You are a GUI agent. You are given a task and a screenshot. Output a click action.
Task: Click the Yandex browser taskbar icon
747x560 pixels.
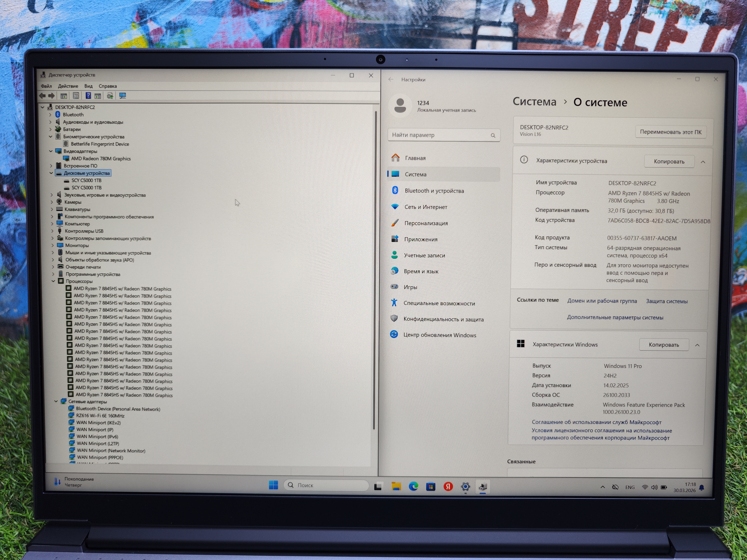pos(448,486)
